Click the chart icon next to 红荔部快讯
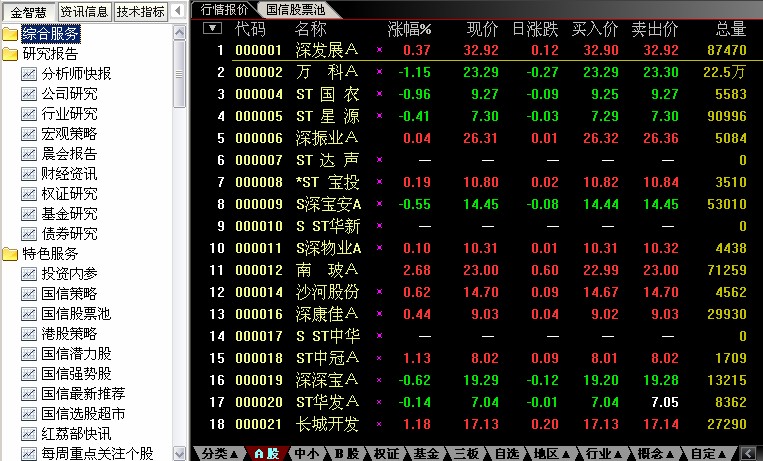 [x=28, y=434]
